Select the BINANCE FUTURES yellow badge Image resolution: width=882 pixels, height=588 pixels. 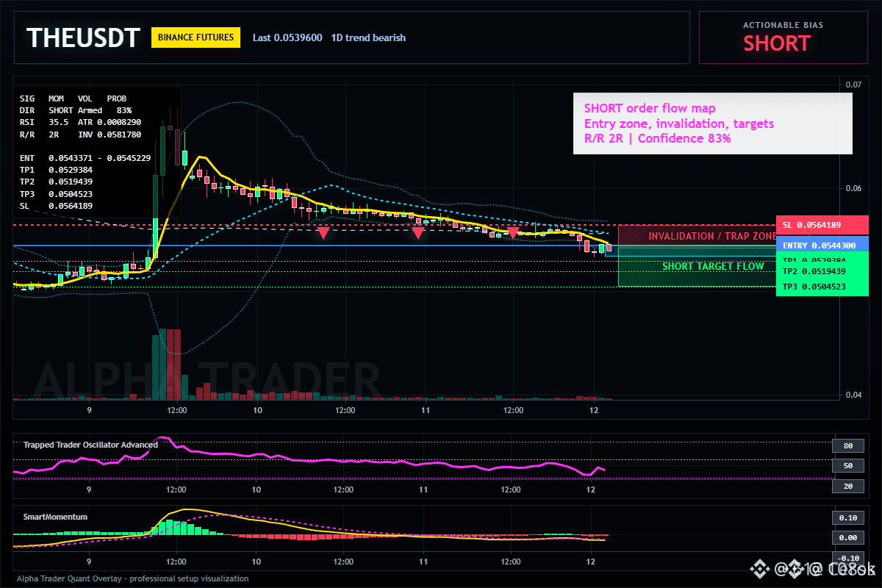[196, 37]
